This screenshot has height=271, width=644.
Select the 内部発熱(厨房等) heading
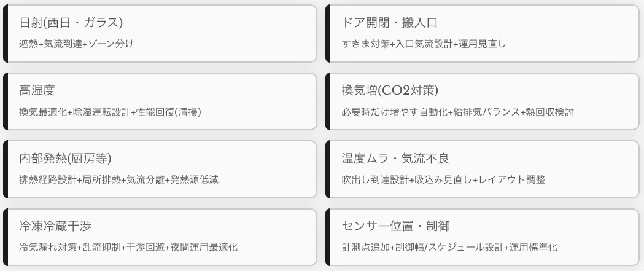(65, 159)
